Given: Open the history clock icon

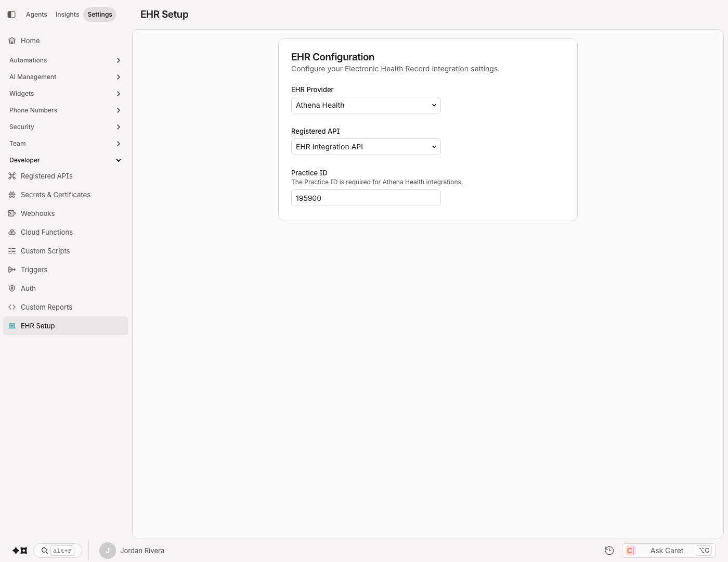Looking at the screenshot, I should coord(609,551).
